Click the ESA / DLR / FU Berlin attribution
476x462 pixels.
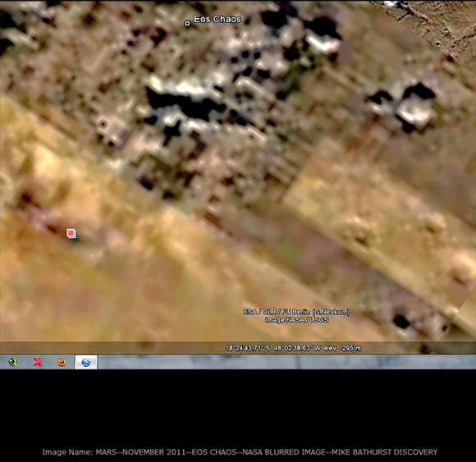(x=296, y=312)
